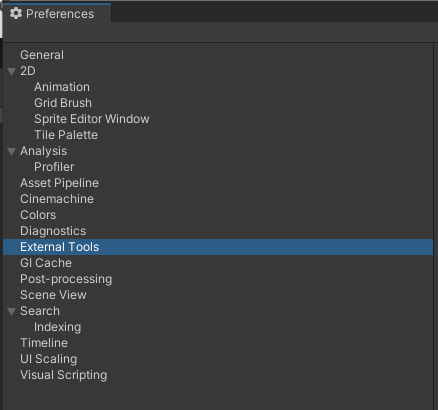The image size is (438, 410).
Task: Select the Preferences tab
Action: [x=57, y=13]
